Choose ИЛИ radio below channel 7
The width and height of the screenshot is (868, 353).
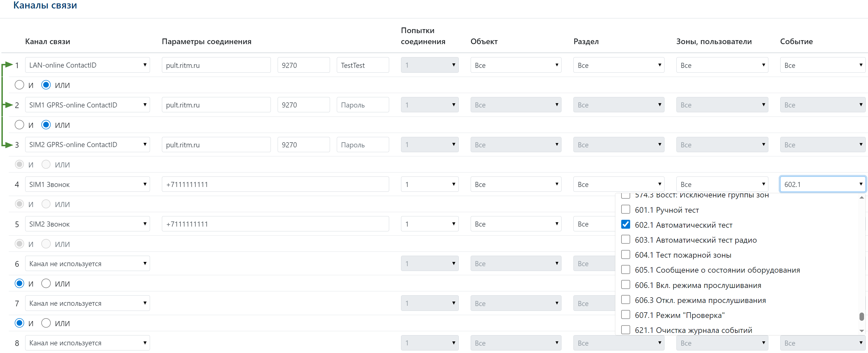[x=46, y=323]
